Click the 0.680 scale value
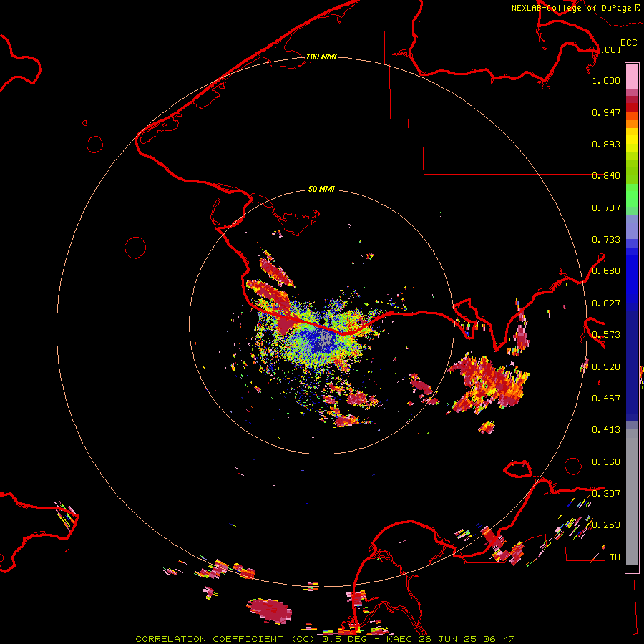 pos(606,271)
